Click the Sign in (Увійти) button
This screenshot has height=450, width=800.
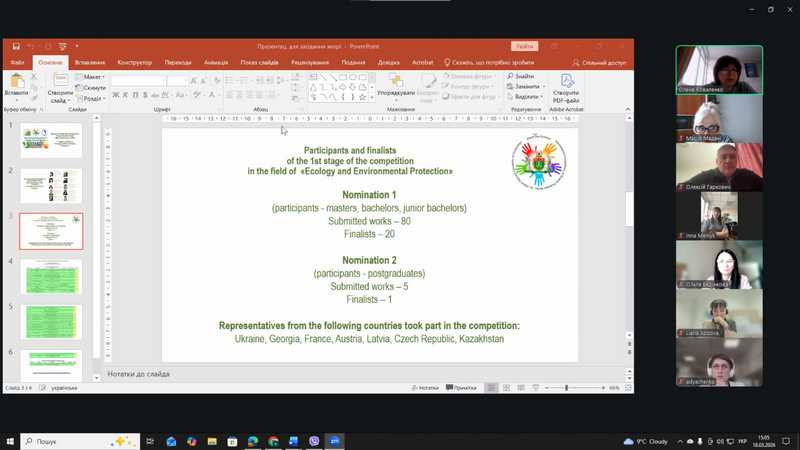coord(524,46)
